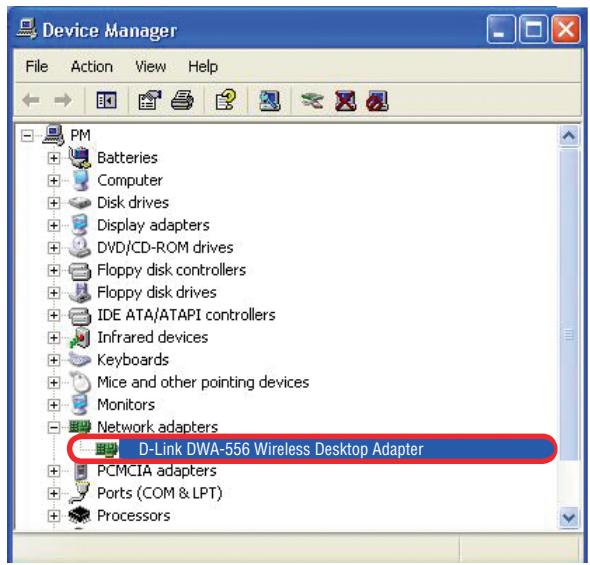Image resolution: width=590 pixels, height=565 pixels.
Task: Expand the Computer node
Action: point(53,181)
